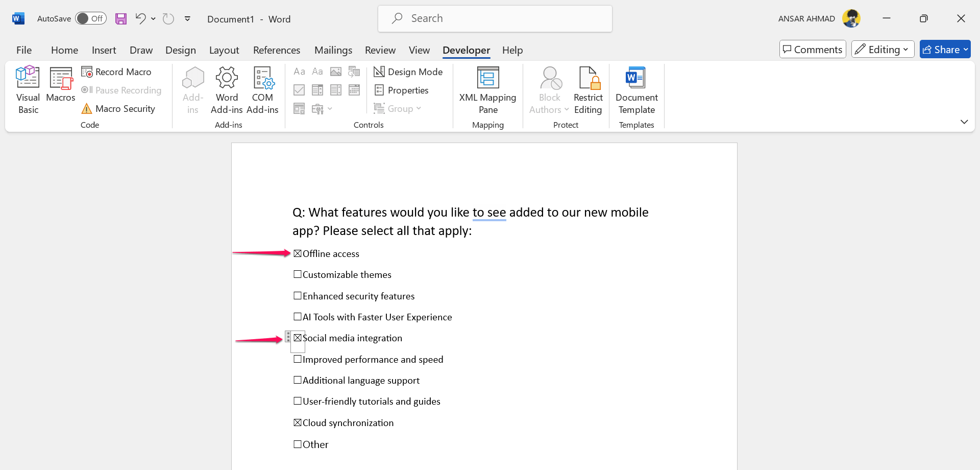Check the Enhanced security features checkbox
Screen dimensions: 980x470
[298, 296]
